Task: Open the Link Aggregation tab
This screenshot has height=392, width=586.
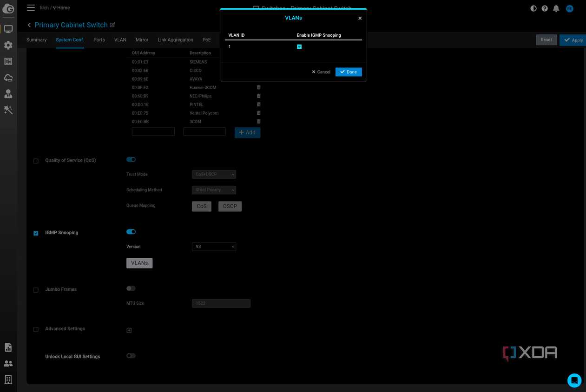Action: point(175,40)
